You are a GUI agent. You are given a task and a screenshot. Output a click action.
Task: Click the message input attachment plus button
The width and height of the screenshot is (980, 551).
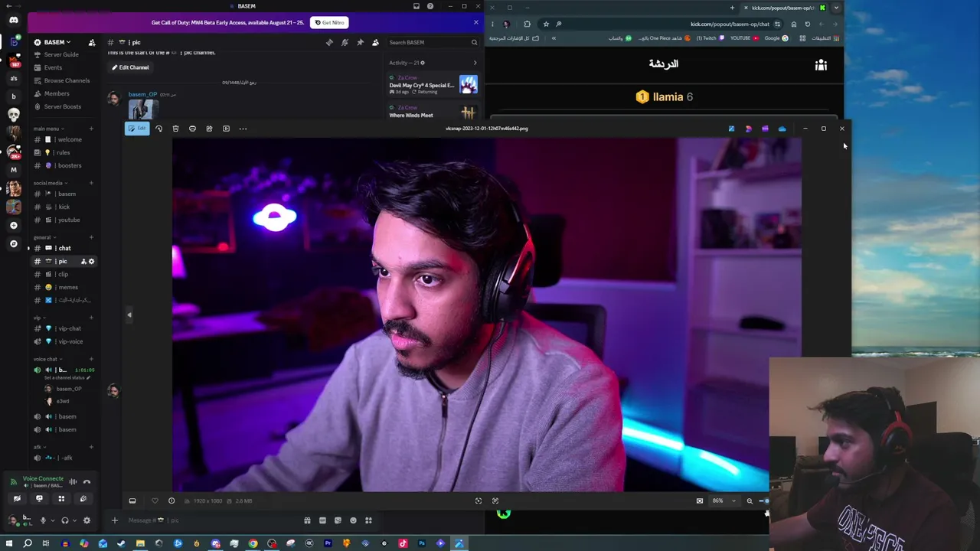115,520
